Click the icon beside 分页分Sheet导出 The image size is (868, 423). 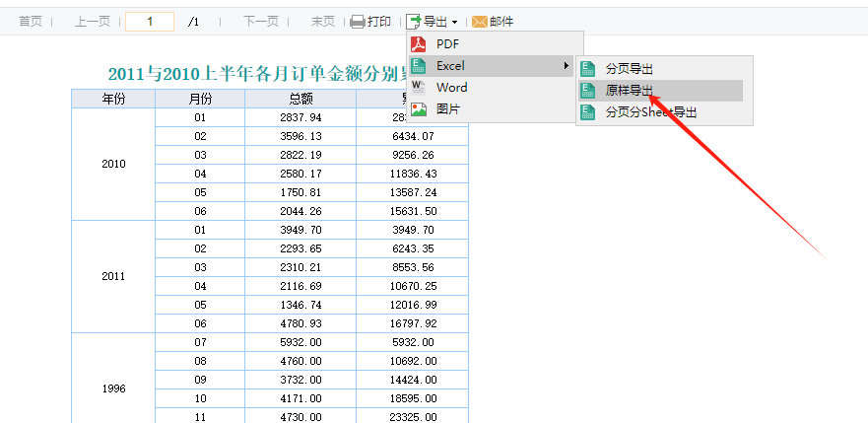587,112
